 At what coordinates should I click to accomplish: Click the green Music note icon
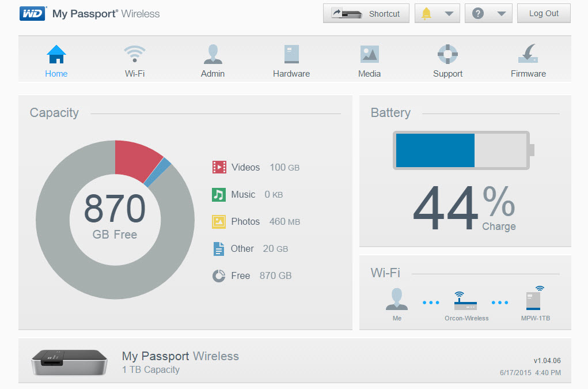pyautogui.click(x=219, y=195)
